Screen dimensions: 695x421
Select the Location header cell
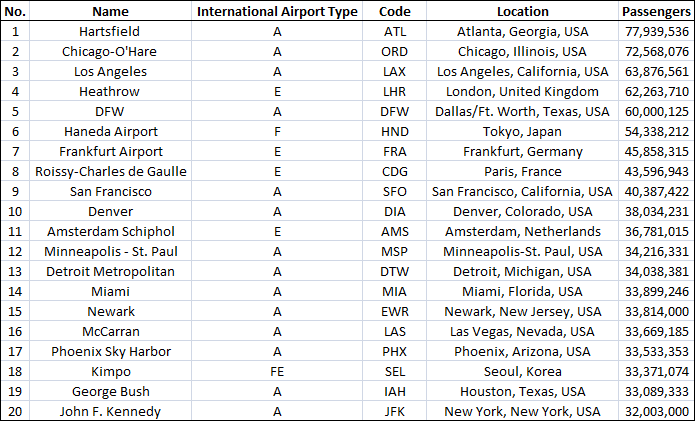click(x=523, y=11)
